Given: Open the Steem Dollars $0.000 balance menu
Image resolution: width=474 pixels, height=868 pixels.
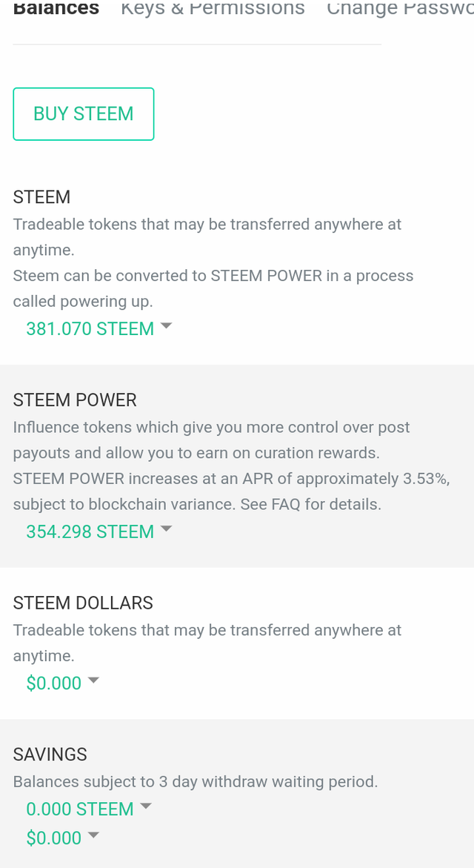Looking at the screenshot, I should [x=54, y=683].
